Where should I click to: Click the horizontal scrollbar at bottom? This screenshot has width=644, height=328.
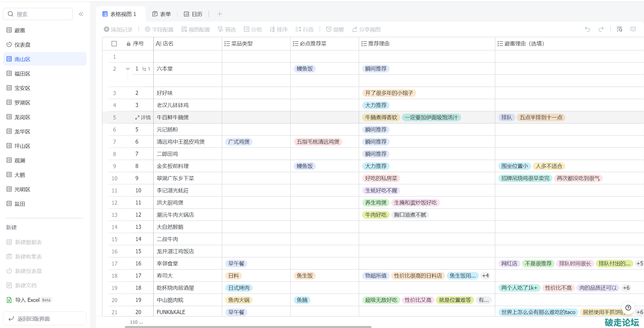click(x=248, y=327)
